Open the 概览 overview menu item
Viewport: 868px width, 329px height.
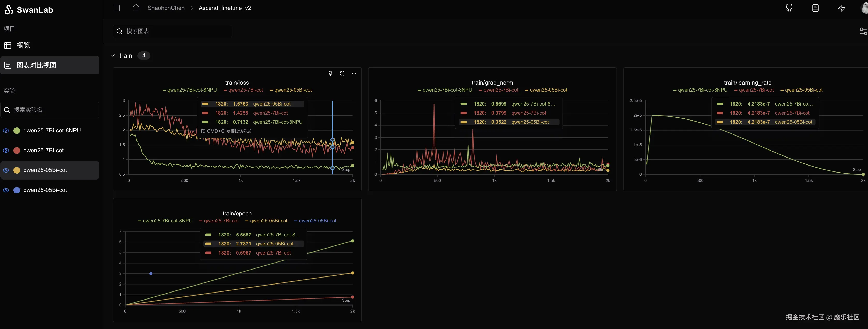pyautogui.click(x=23, y=45)
